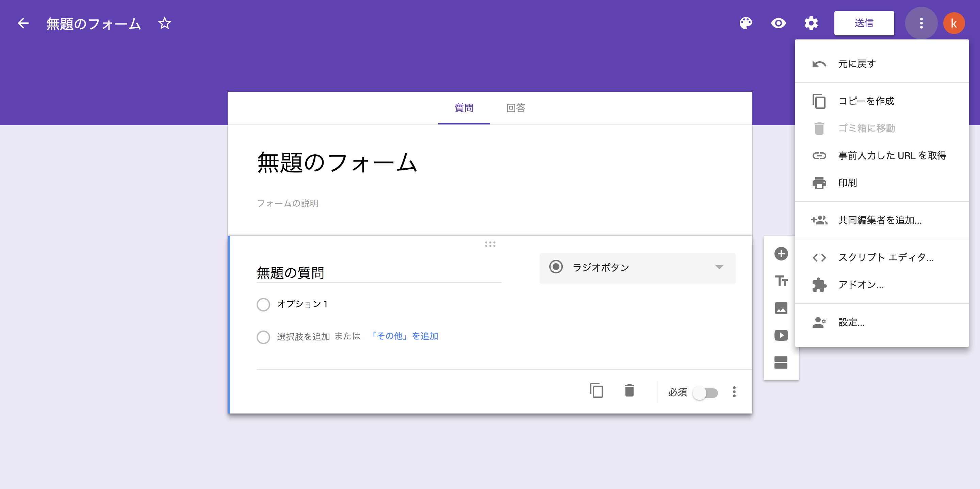Switch to the 回答 tab
980x489 pixels.
tap(516, 108)
